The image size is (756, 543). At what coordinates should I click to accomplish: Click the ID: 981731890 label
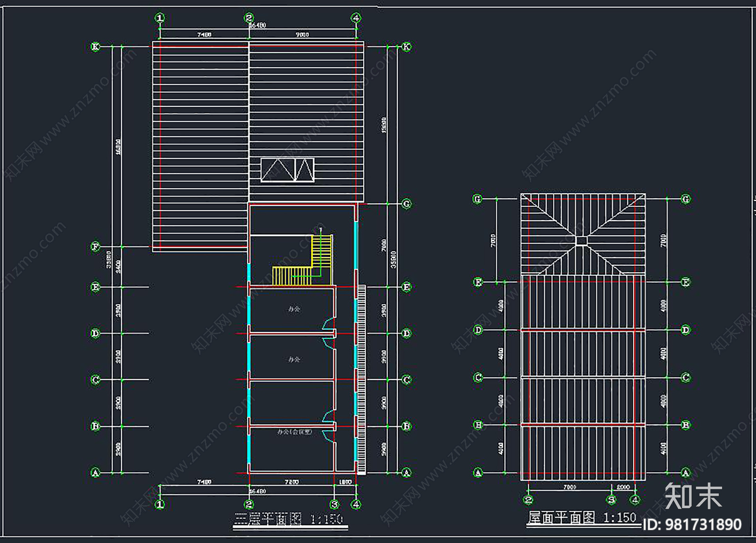tap(692, 525)
